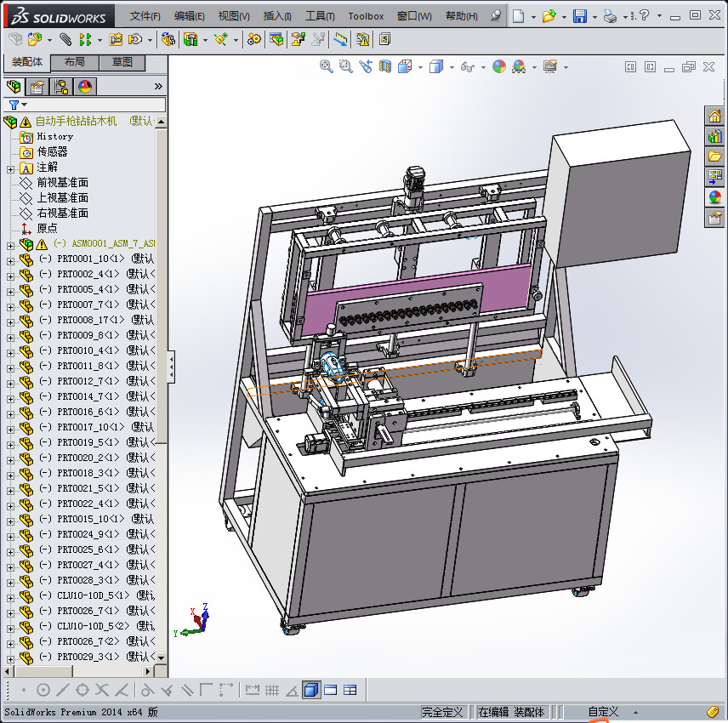Viewport: 728px width, 723px height.
Task: Select the FeatureManager design tree tab icon
Action: (14, 86)
